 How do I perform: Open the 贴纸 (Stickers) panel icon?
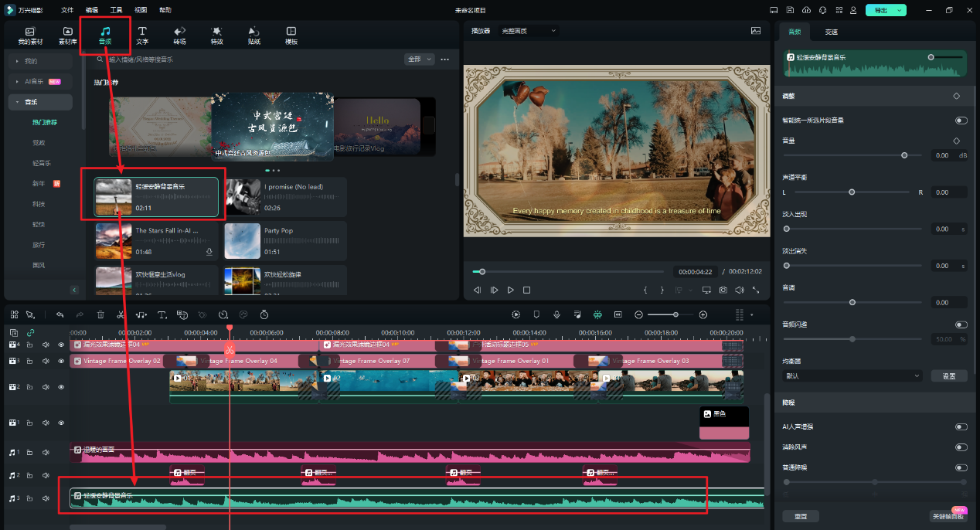[254, 35]
